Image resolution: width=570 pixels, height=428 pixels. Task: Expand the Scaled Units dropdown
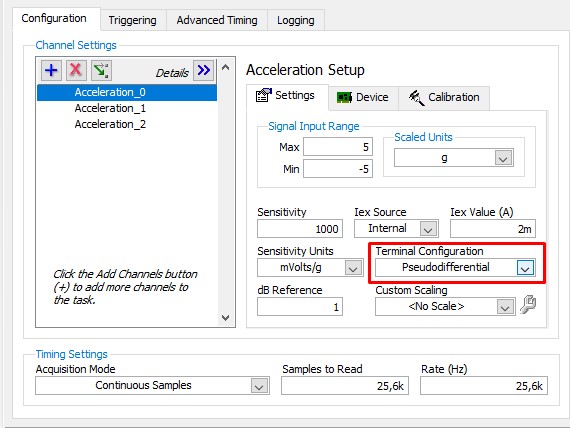pyautogui.click(x=503, y=158)
